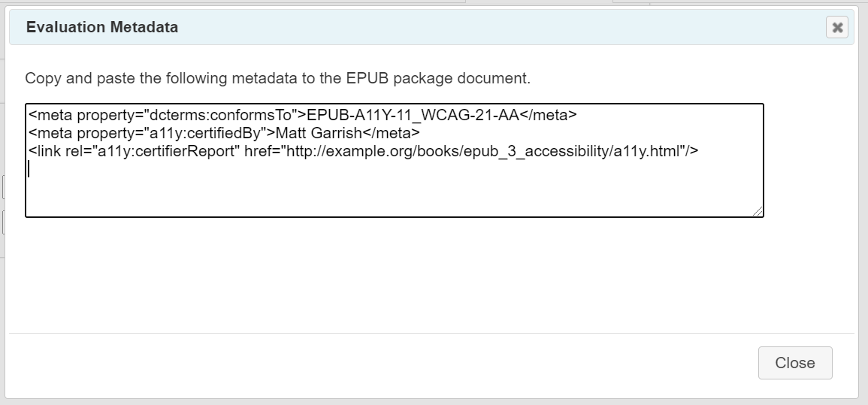This screenshot has height=405, width=868.
Task: Click the EPUB-A11Y-11_WCAG-21-AA value text
Action: coord(413,115)
